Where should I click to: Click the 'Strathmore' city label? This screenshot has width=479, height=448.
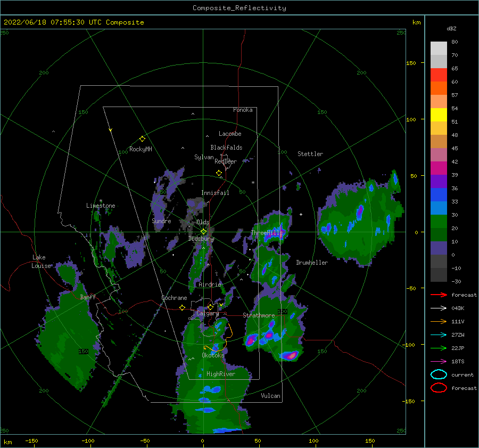point(259,315)
